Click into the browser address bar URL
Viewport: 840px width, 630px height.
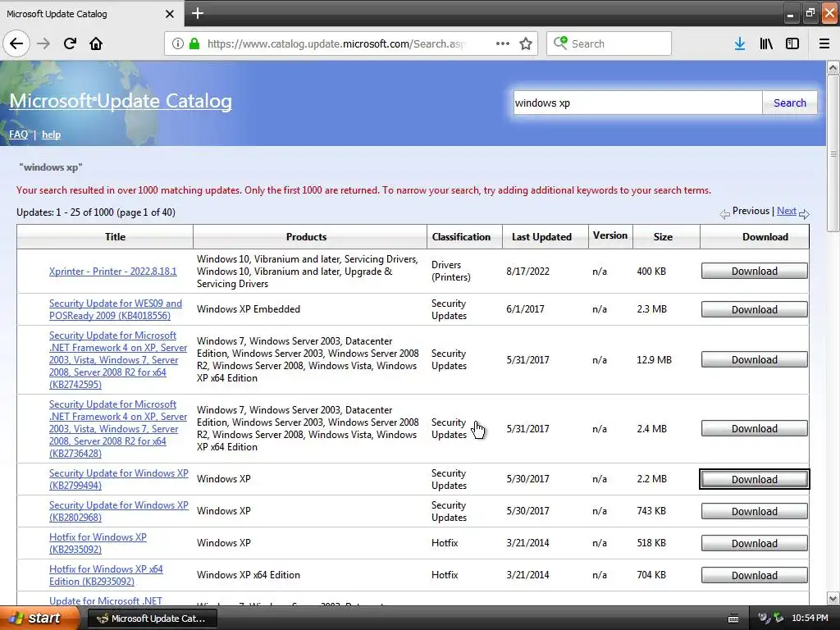[336, 43]
